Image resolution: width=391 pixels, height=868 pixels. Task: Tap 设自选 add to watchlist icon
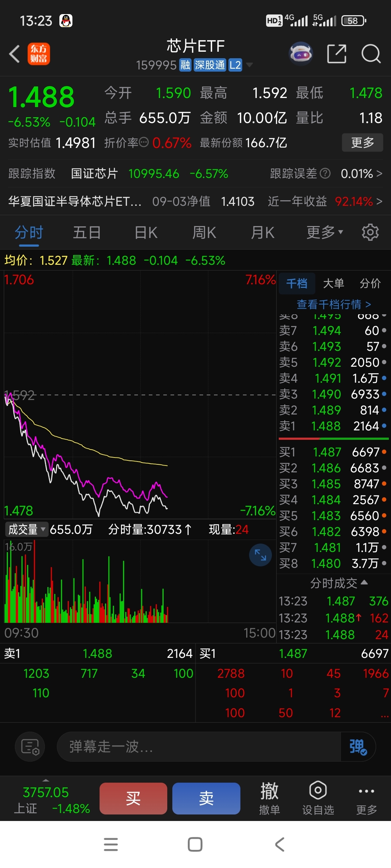[x=318, y=798]
